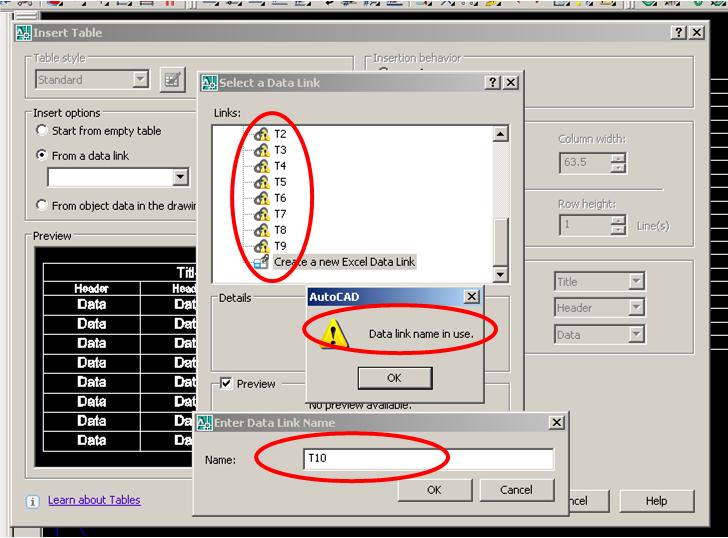
Task: Click the Links list scrollbar thumb
Action: (500, 242)
